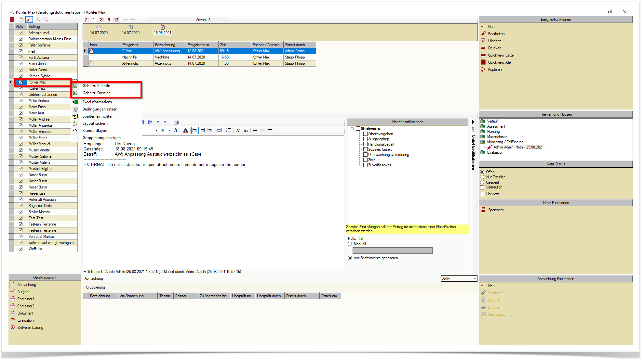Click Bearbeiten in Ereignis-Funktionen
The image size is (644, 361).
pyautogui.click(x=496, y=34)
